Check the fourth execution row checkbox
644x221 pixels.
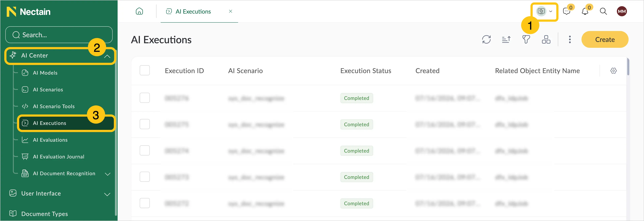[145, 177]
